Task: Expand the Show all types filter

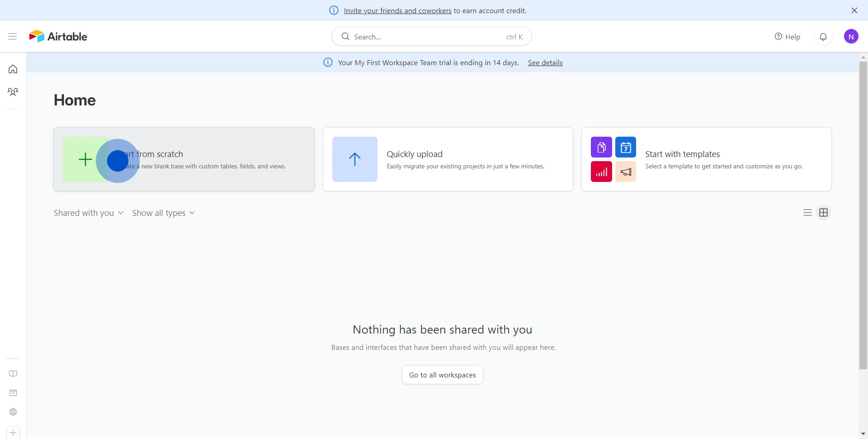Action: 163,213
